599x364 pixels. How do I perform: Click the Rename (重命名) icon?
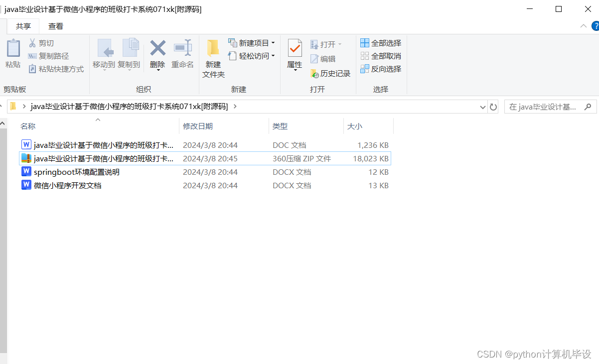(182, 48)
